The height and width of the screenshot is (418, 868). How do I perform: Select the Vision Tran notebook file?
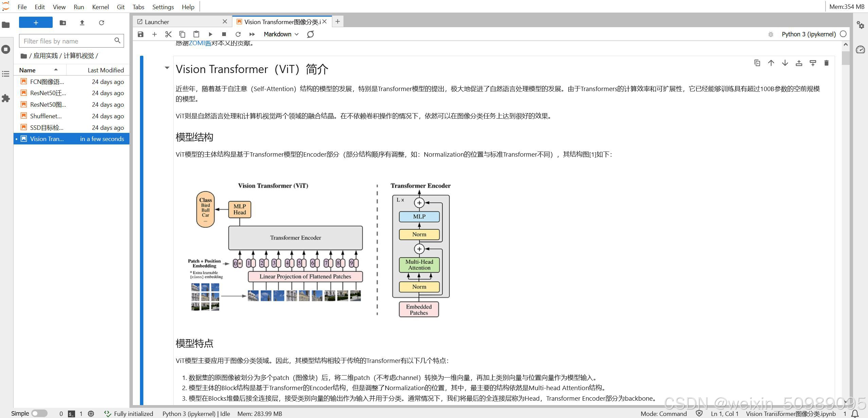(72, 139)
